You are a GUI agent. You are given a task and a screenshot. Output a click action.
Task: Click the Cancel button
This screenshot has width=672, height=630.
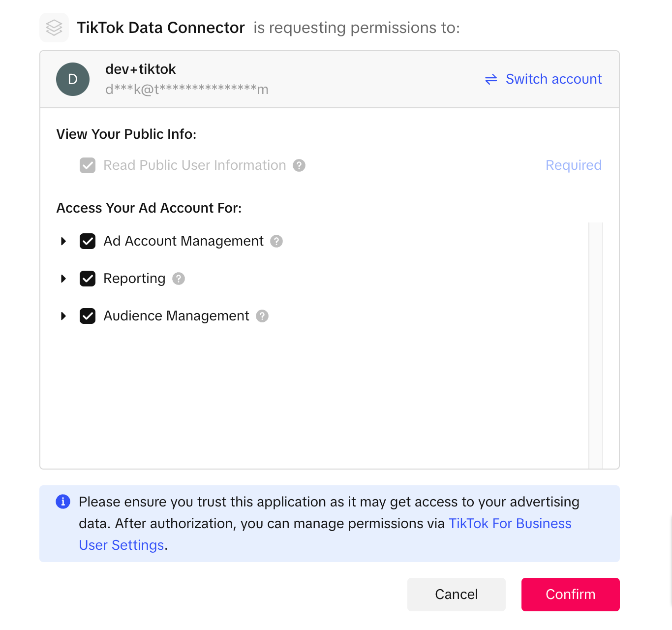(456, 595)
